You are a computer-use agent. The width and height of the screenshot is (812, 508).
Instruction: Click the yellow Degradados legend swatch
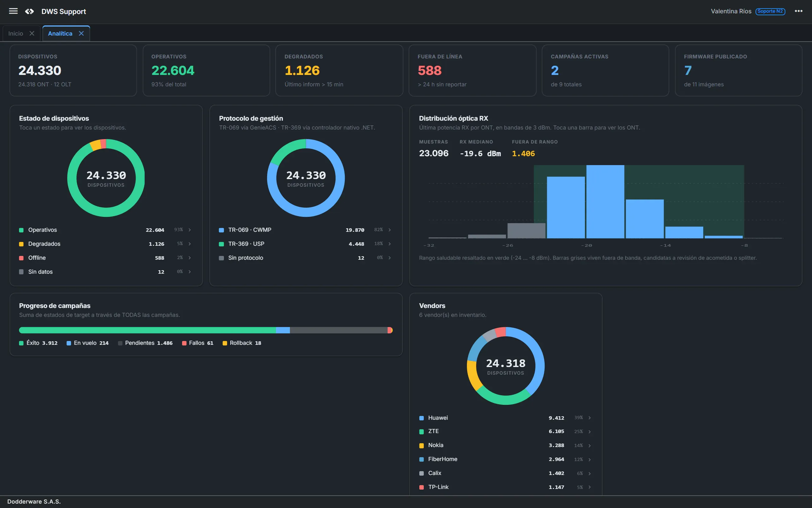tap(21, 244)
